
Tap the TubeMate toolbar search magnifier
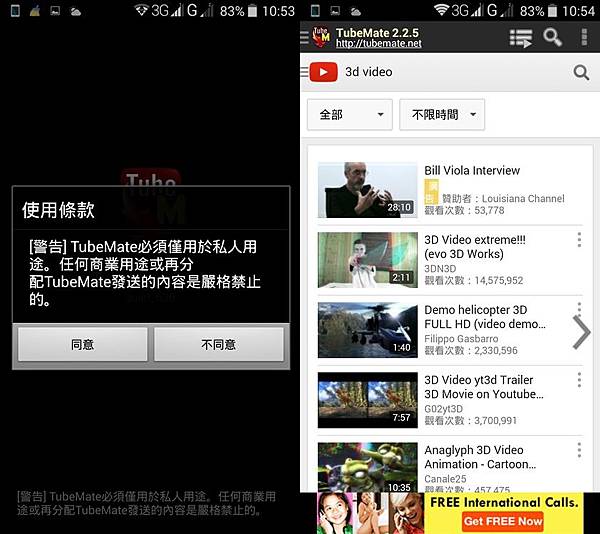coord(553,37)
